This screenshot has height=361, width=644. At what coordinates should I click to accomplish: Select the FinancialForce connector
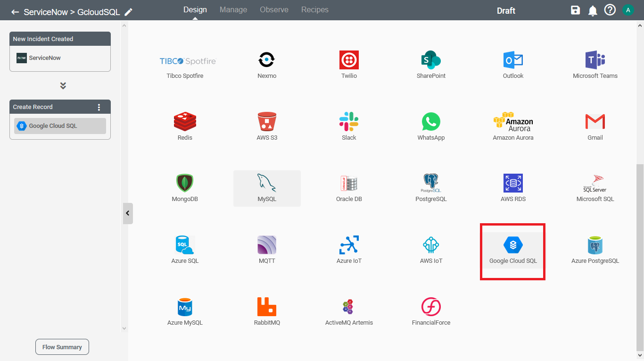click(x=431, y=312)
